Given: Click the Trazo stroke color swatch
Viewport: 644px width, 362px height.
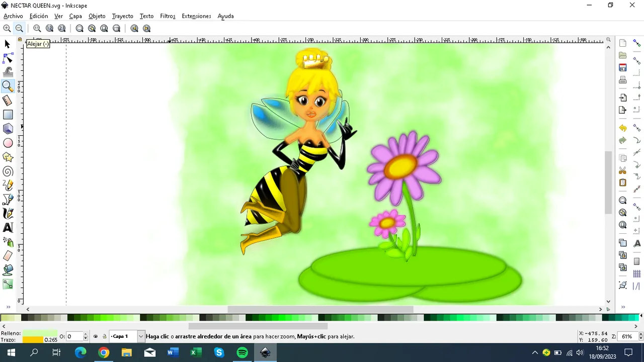Looking at the screenshot, I should pyautogui.click(x=33, y=340).
